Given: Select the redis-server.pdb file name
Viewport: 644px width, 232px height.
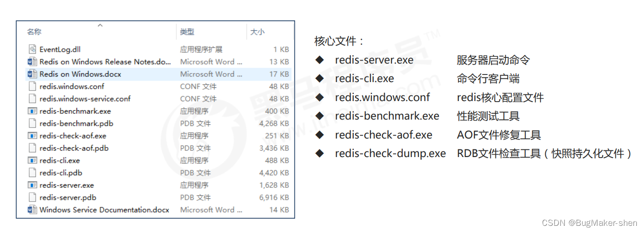Looking at the screenshot, I should tap(68, 197).
